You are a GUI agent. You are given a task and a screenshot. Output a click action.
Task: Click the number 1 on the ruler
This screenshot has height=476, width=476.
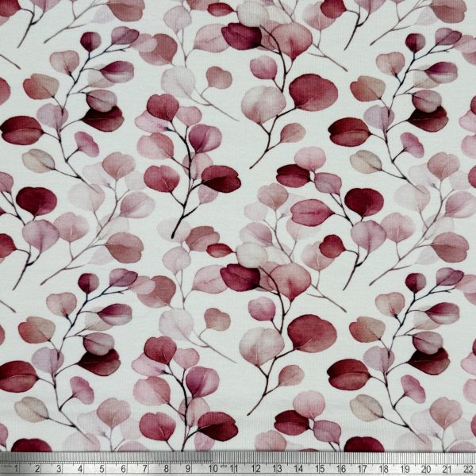[x=16, y=468]
